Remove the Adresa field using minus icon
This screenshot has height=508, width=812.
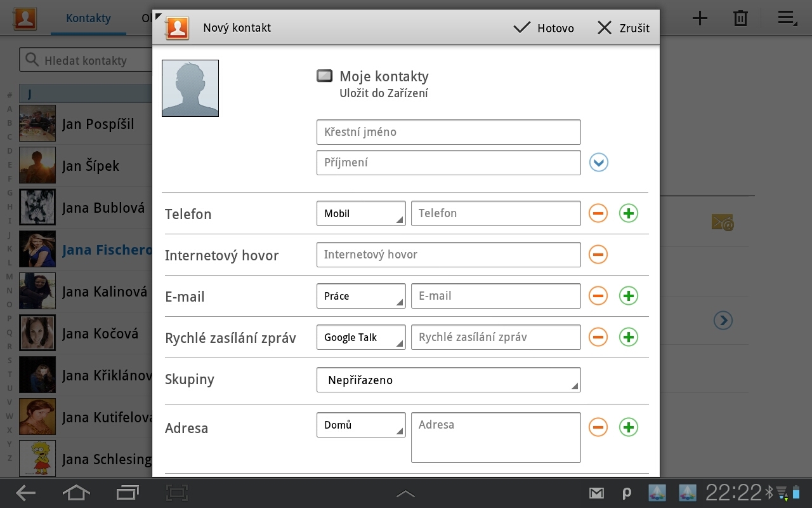pyautogui.click(x=598, y=427)
